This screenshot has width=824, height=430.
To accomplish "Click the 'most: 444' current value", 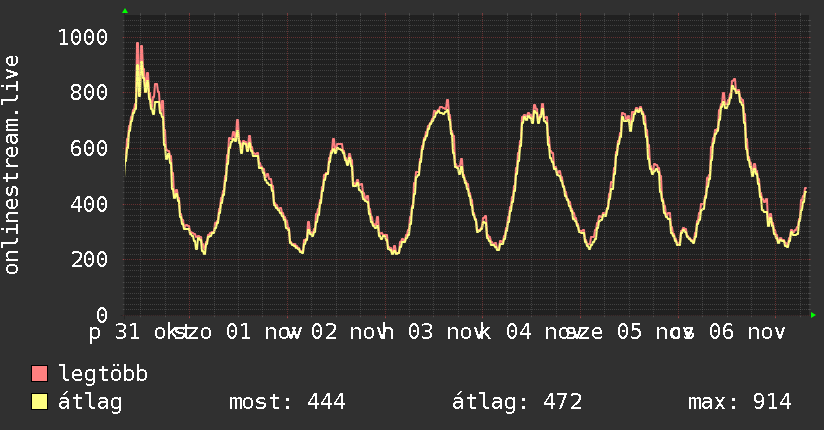I will 287,402.
